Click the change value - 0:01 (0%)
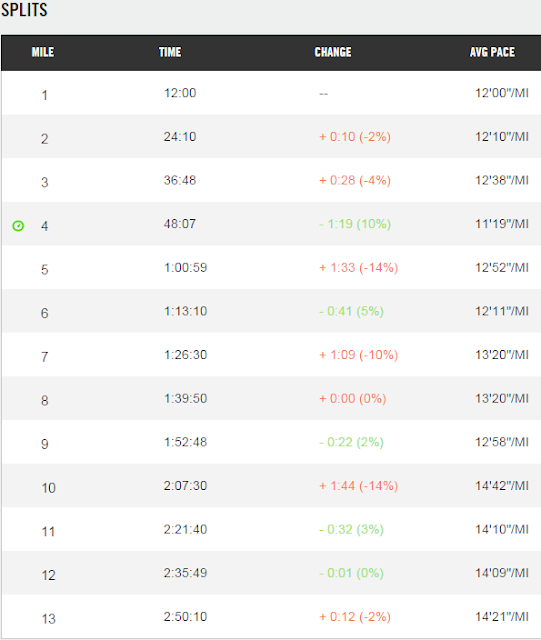 pos(351,573)
